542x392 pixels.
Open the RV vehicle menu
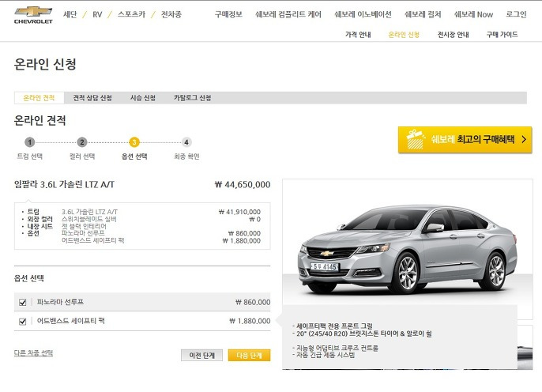click(x=97, y=14)
